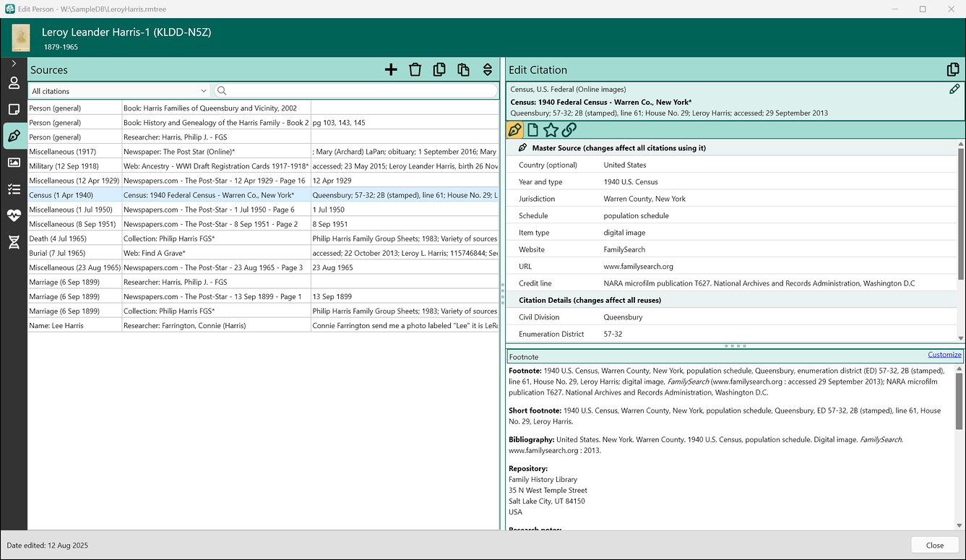Click the footnote panel vertical scrollbar

959,447
